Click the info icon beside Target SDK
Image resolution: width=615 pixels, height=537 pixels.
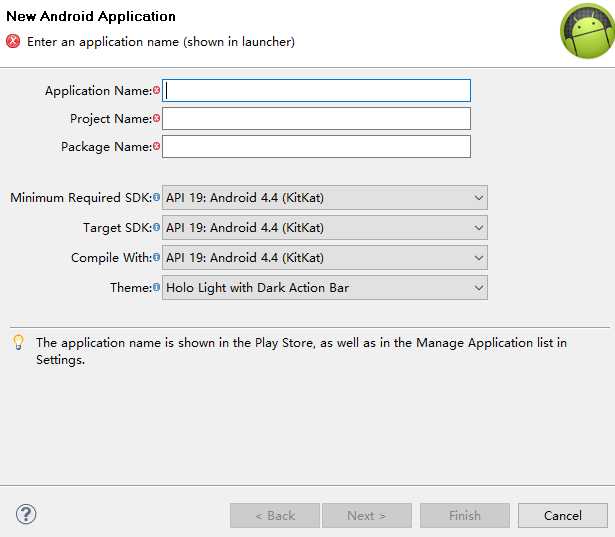tap(156, 227)
